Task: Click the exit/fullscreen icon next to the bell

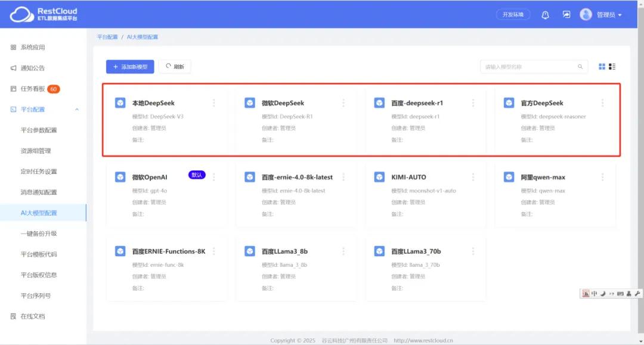Action: coord(566,14)
